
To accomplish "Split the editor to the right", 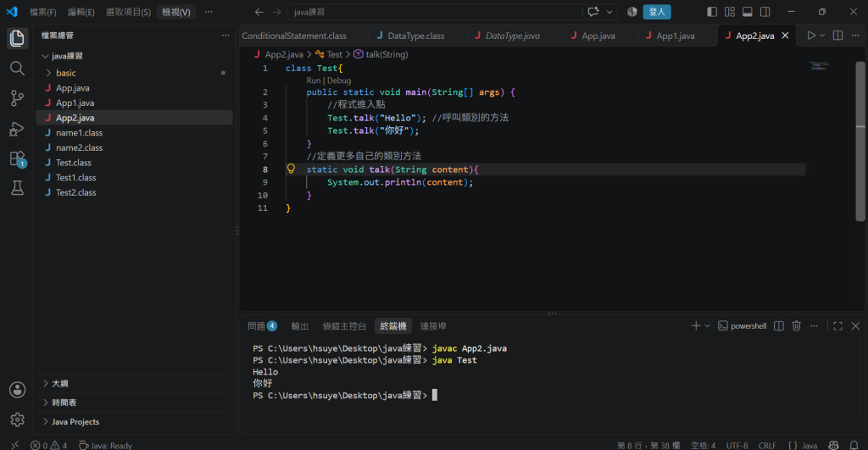I will (x=838, y=36).
